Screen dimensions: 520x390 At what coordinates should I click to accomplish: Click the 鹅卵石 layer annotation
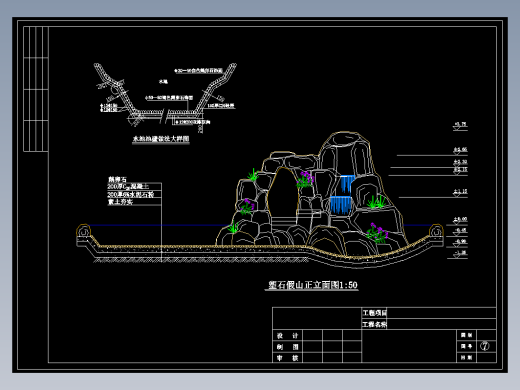click(117, 179)
